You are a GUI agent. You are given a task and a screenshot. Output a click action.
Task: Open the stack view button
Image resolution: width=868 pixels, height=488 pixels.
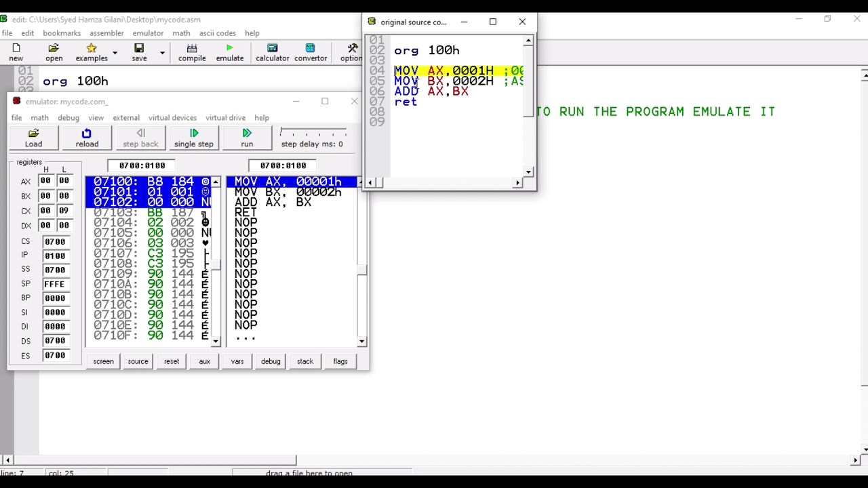coord(305,361)
